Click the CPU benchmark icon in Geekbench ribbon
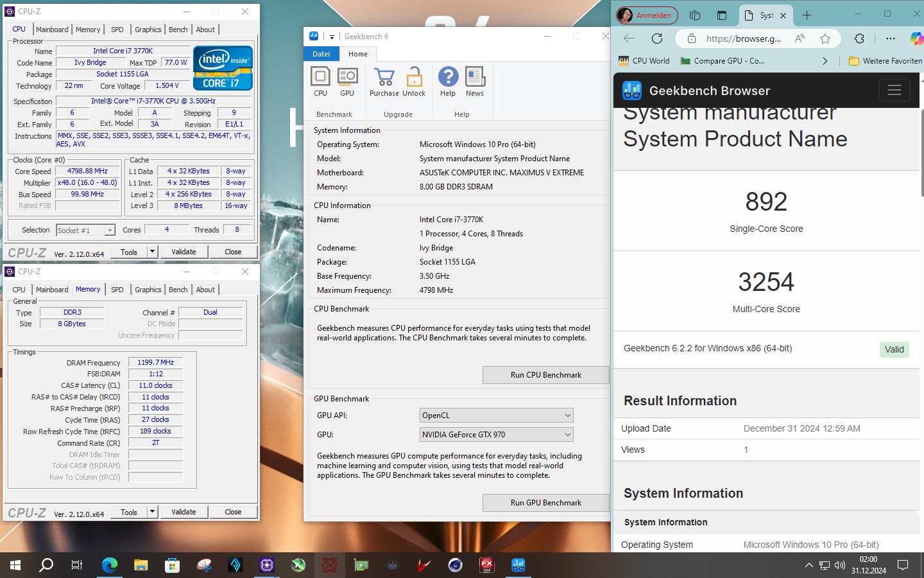Viewport: 924px width, 578px height. tap(320, 77)
